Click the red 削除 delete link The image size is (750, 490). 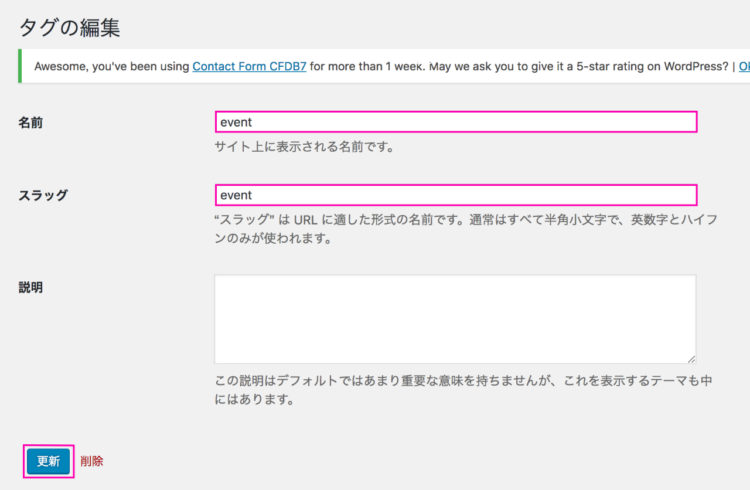pos(91,461)
